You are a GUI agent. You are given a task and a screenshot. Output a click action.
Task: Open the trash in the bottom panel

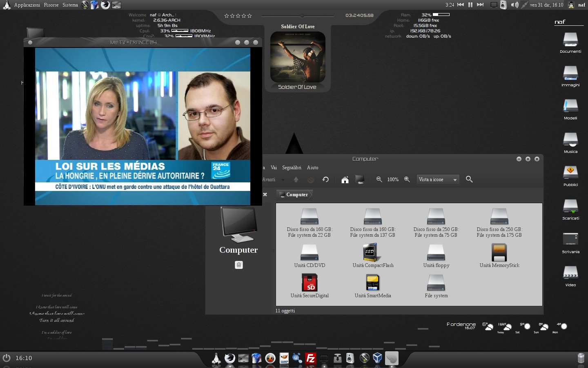pos(581,358)
